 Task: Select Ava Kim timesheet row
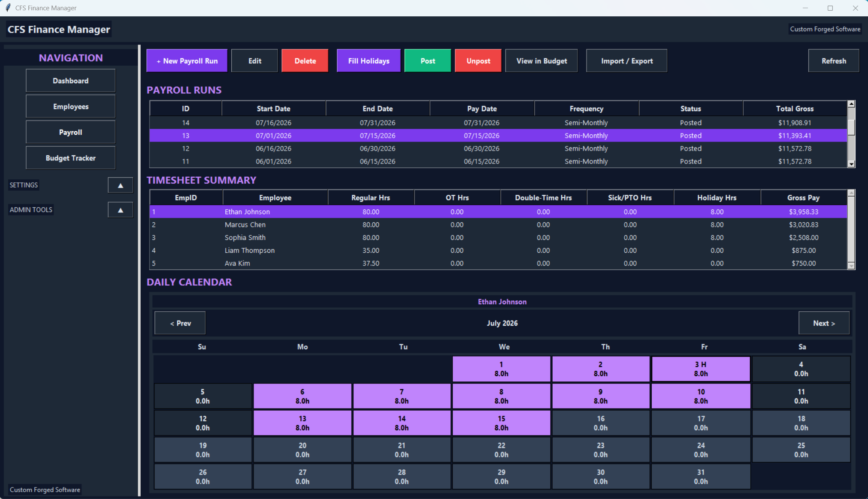point(498,263)
